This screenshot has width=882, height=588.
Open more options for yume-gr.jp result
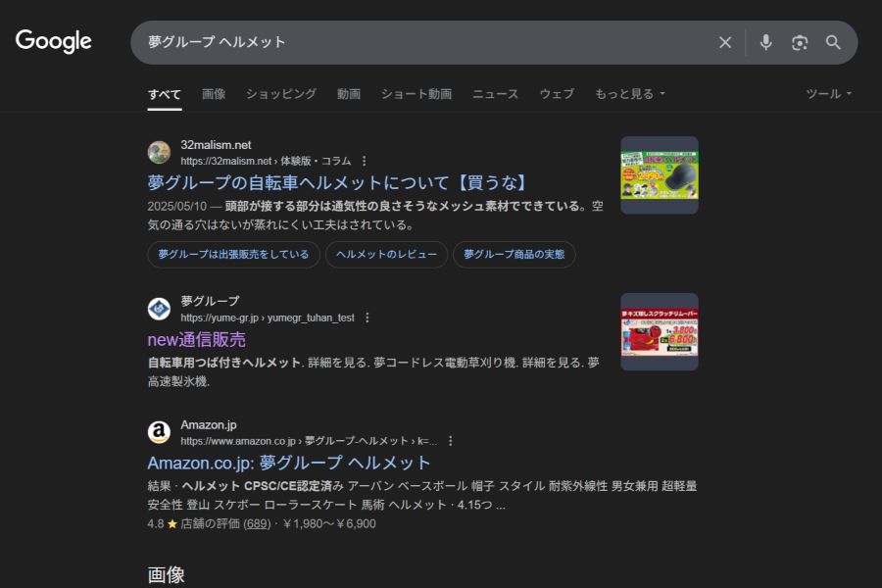coord(367,318)
